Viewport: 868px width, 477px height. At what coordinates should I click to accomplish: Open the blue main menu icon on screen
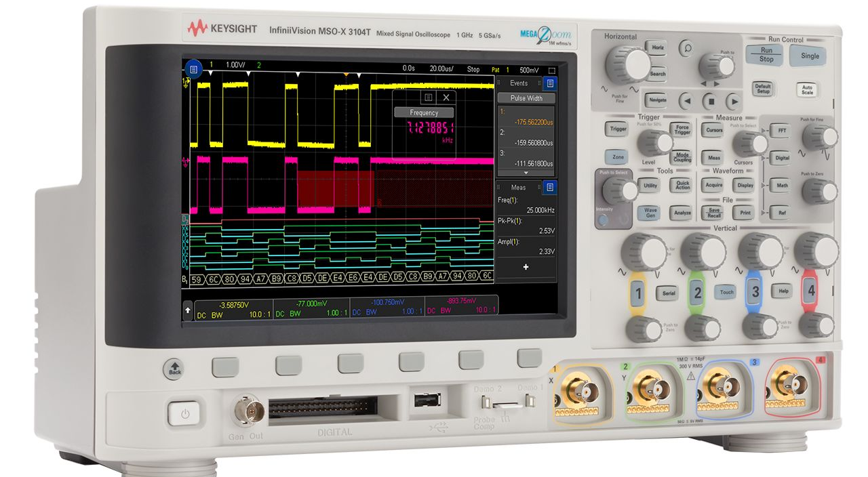(x=194, y=69)
